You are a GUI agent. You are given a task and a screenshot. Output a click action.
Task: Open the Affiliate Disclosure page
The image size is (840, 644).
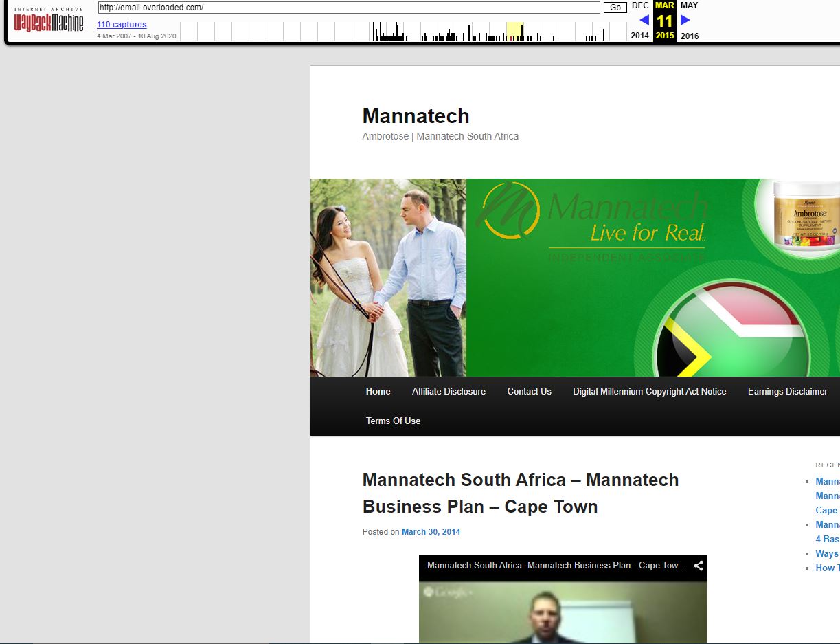click(449, 392)
